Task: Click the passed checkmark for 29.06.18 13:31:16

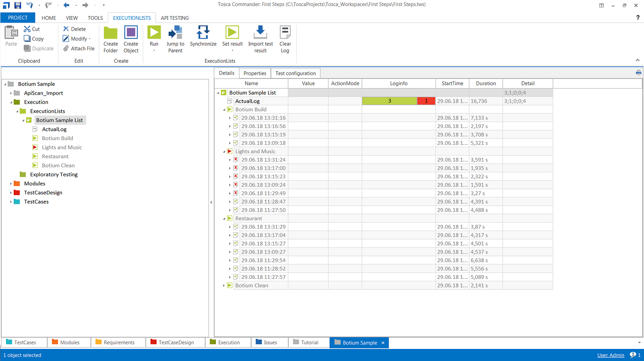Action: (236, 118)
